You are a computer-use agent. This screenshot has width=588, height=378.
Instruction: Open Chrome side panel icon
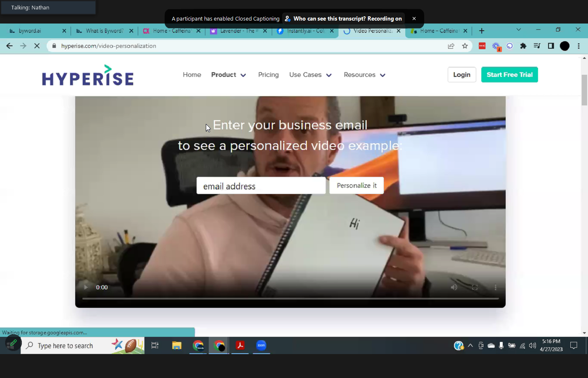point(551,46)
